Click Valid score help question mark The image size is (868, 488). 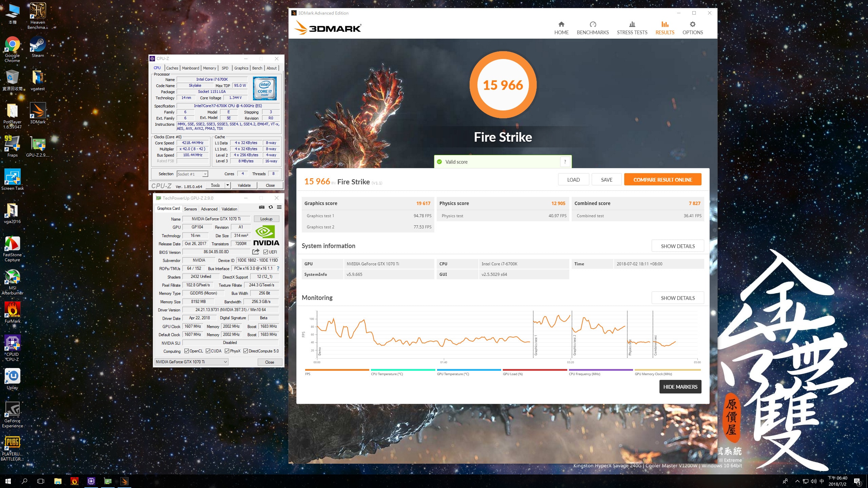pos(565,162)
